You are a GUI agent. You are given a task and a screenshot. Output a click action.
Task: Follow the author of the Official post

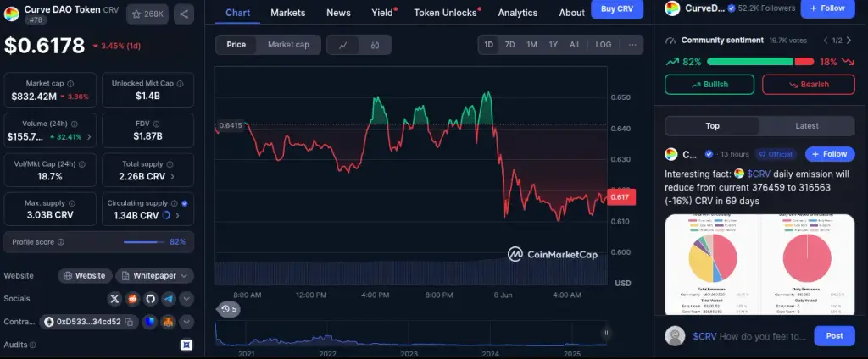(830, 154)
